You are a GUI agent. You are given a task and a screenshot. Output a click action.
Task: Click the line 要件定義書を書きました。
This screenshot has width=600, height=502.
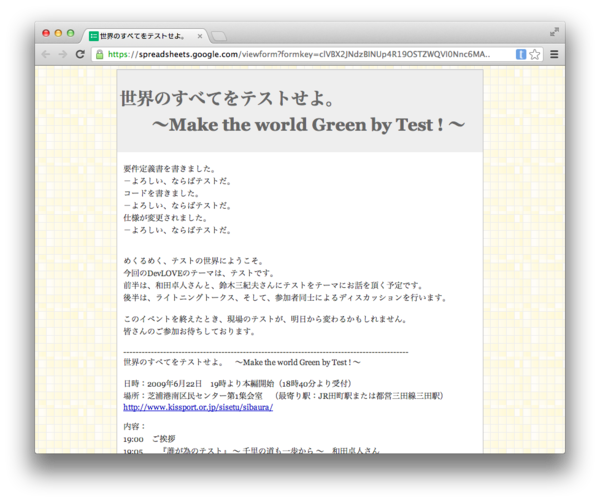[170, 169]
